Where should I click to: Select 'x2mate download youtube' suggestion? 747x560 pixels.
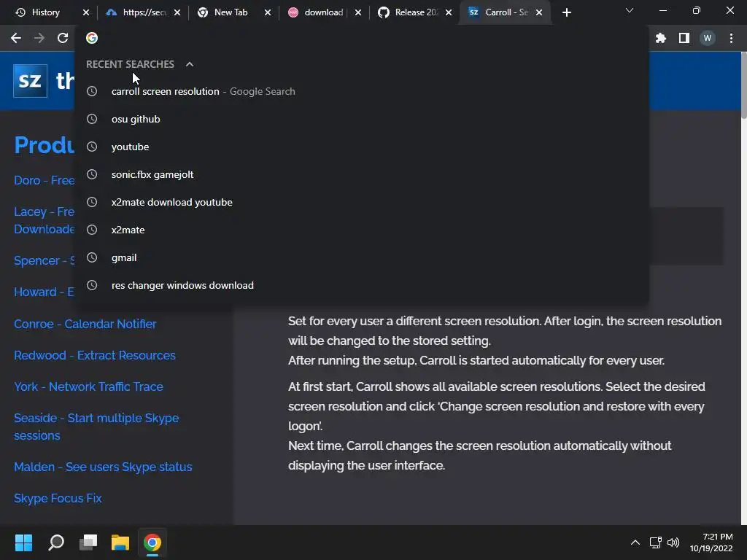coord(362,202)
